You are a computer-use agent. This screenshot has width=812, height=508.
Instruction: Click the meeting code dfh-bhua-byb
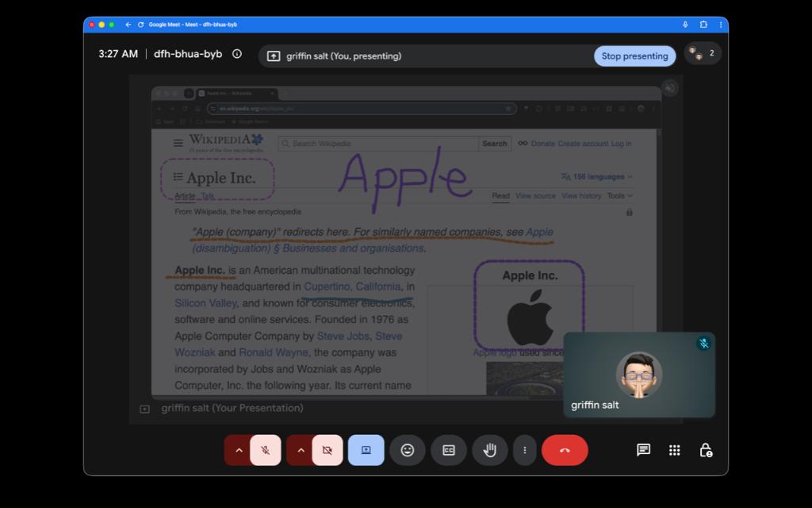[x=188, y=54]
